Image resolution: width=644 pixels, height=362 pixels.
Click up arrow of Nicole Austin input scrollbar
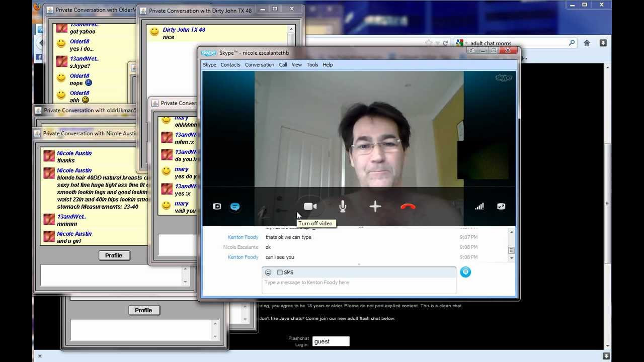185,269
